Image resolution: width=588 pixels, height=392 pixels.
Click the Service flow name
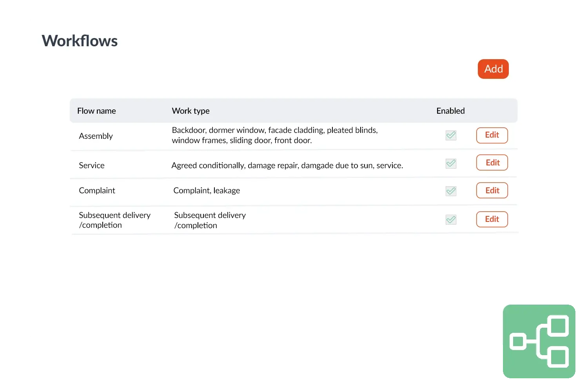point(92,165)
